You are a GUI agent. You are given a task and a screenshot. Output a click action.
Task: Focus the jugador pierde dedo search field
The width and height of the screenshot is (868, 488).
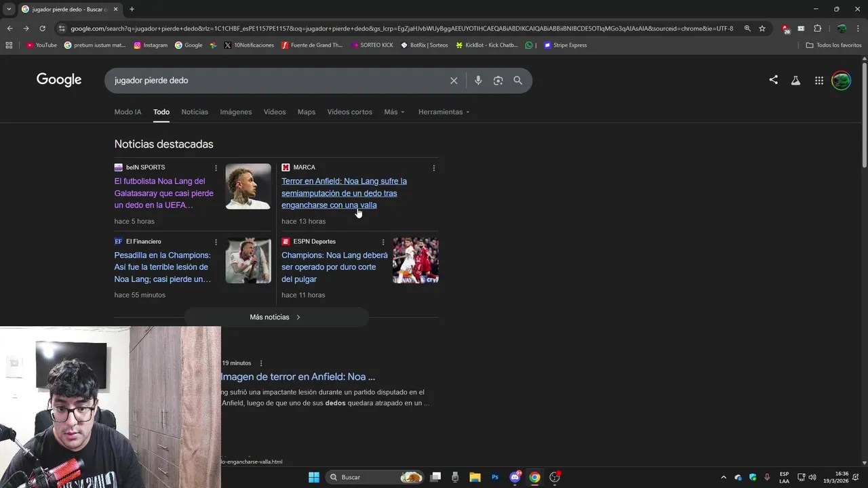click(278, 81)
